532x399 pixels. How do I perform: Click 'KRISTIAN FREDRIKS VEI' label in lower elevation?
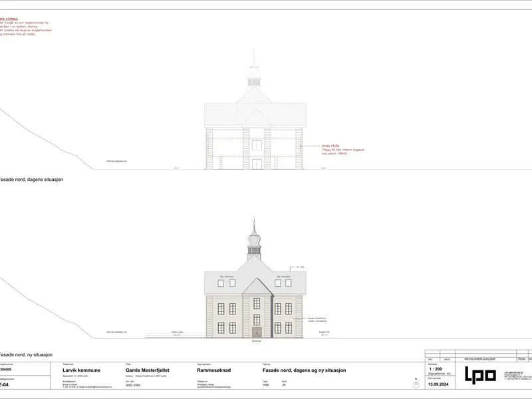click(x=117, y=332)
